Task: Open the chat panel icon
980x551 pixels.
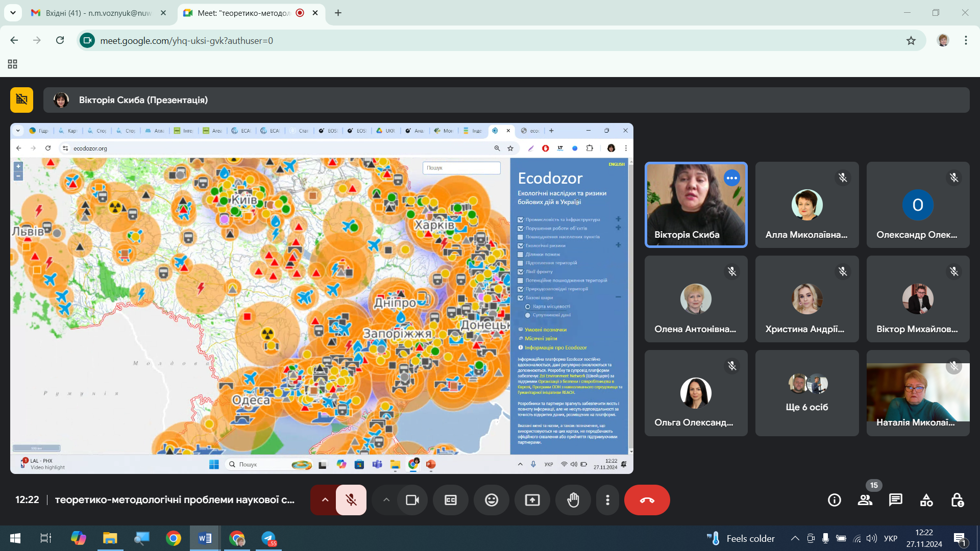Action: click(896, 500)
